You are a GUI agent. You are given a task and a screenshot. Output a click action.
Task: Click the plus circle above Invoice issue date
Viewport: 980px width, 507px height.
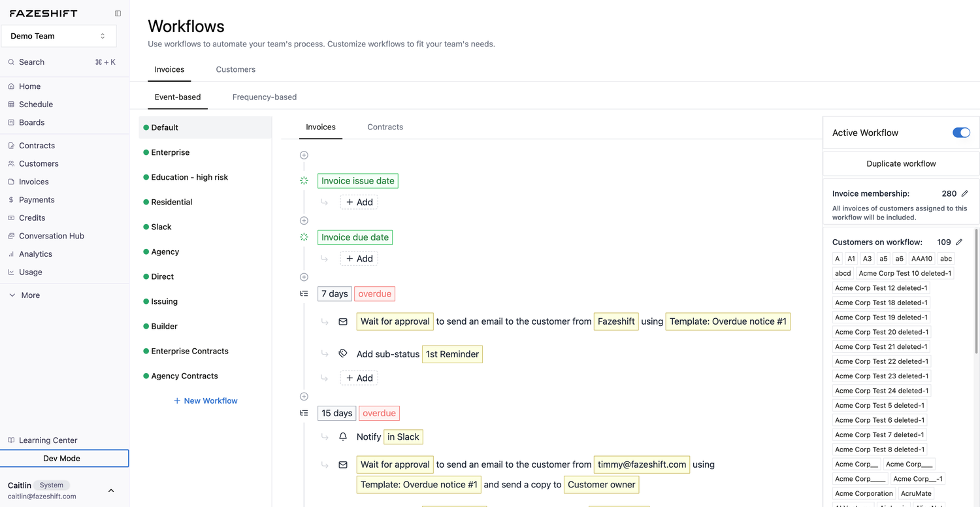304,155
